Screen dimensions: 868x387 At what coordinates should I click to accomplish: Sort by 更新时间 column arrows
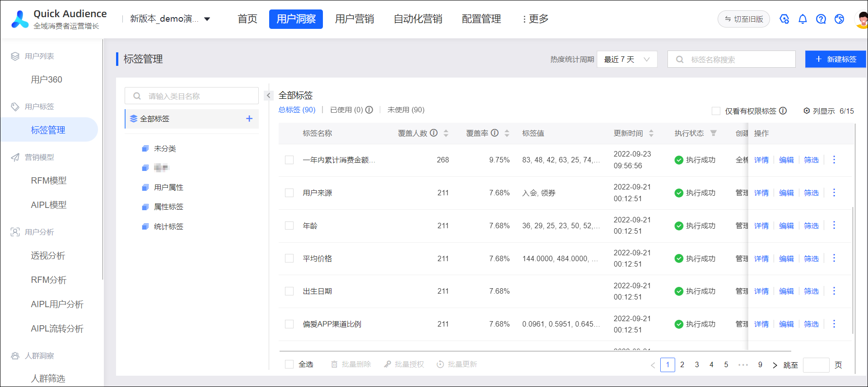[x=651, y=133]
